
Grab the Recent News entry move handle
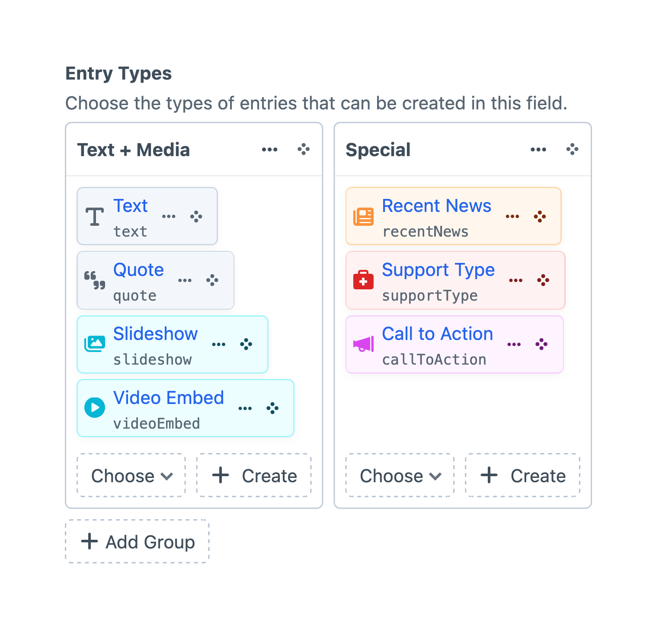540,216
